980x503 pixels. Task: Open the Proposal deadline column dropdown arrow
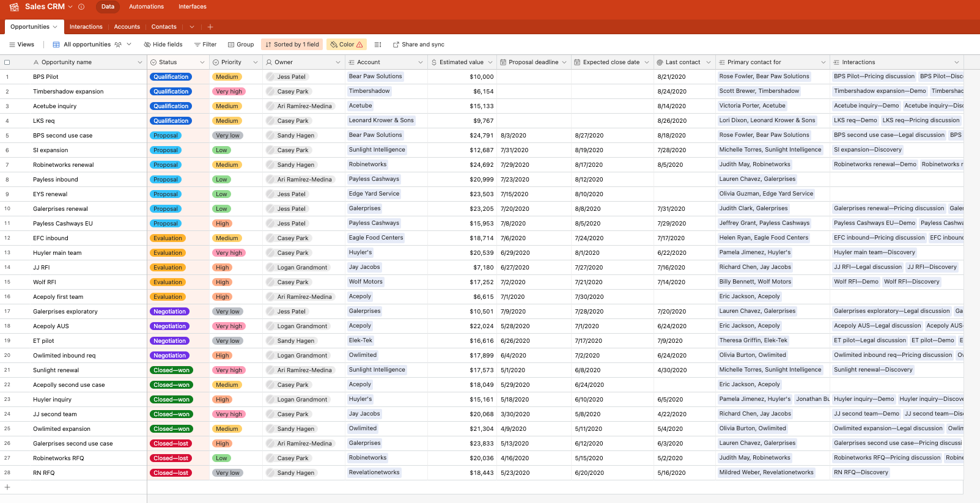(x=564, y=62)
